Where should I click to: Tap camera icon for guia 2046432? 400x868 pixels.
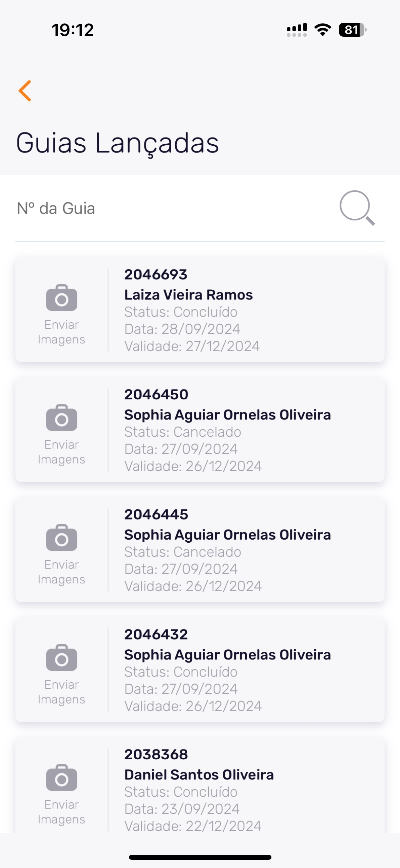[x=61, y=658]
